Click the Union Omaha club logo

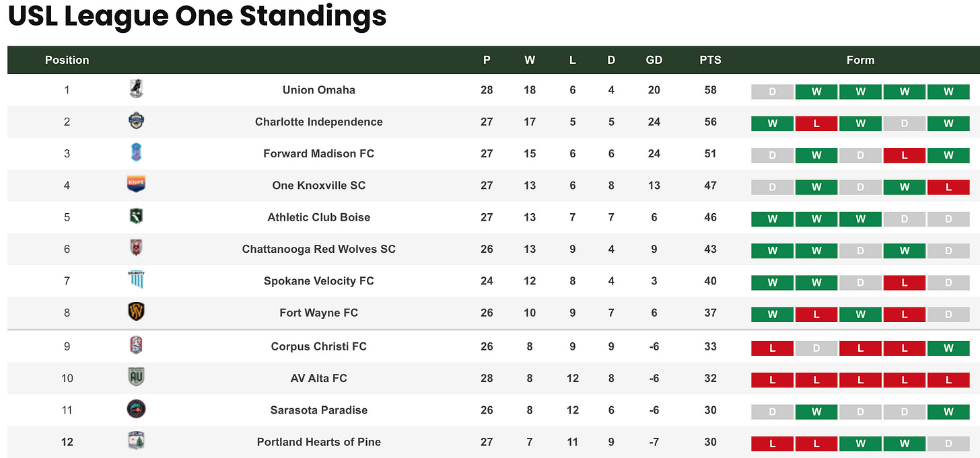click(136, 89)
